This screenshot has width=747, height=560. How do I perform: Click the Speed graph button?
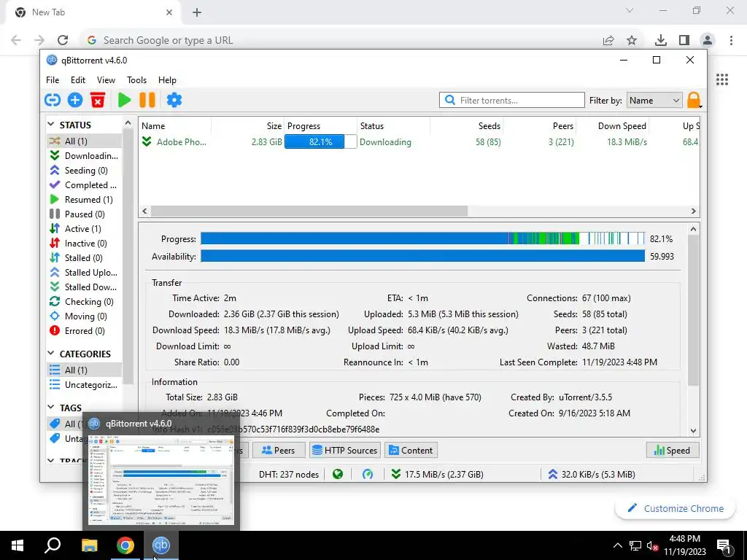point(672,451)
